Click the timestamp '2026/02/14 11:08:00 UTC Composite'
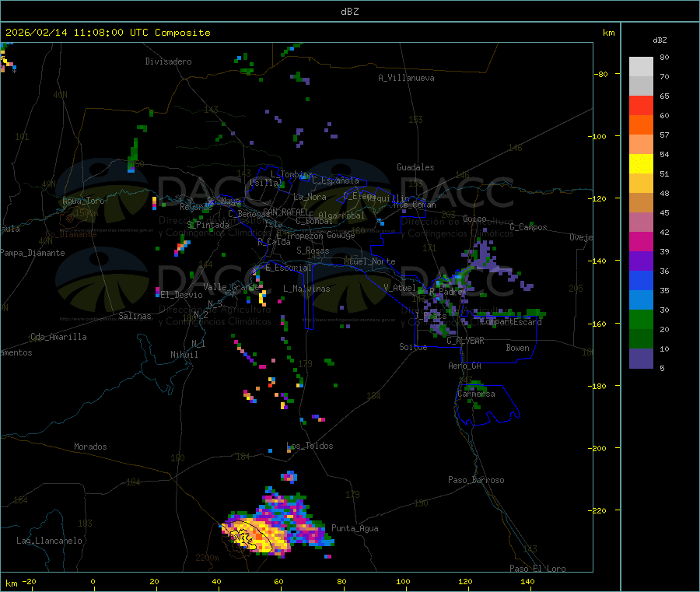This screenshot has width=700, height=592. (107, 33)
